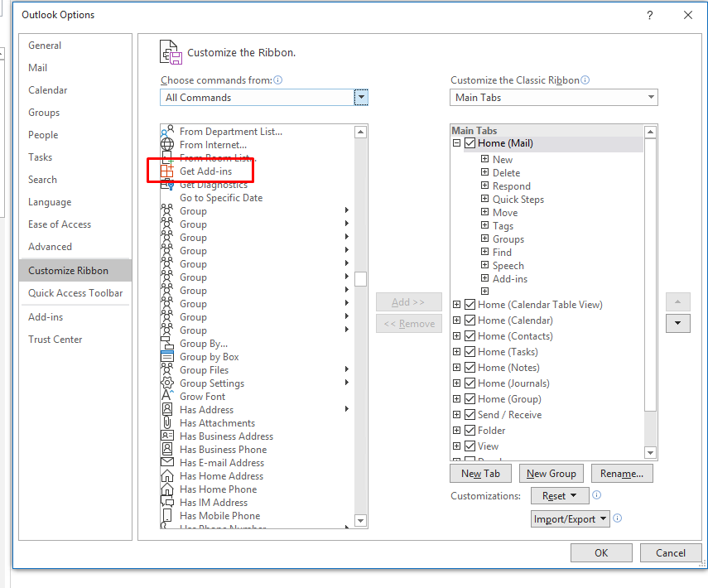Click the commands list scroll down arrow
This screenshot has width=708, height=588.
360,520
